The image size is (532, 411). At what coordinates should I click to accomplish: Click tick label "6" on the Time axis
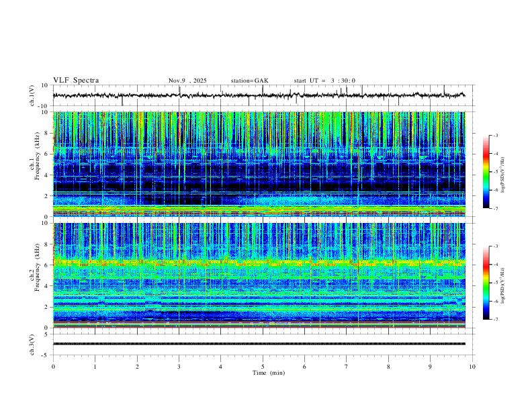(x=304, y=367)
